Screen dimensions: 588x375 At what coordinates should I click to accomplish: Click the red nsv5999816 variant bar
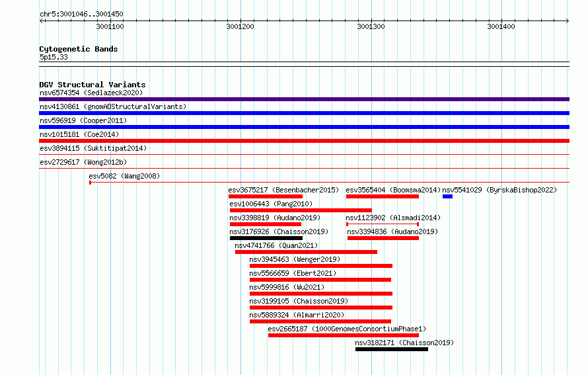321,294
